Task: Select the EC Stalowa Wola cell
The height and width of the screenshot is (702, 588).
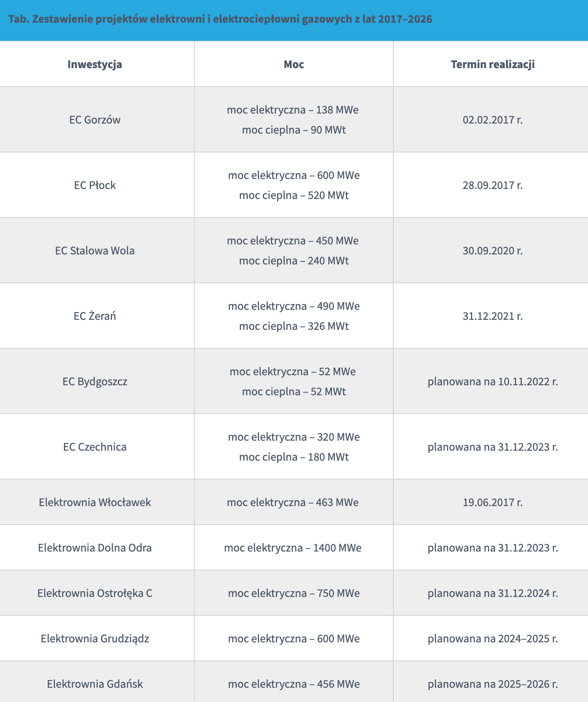Action: point(95,251)
